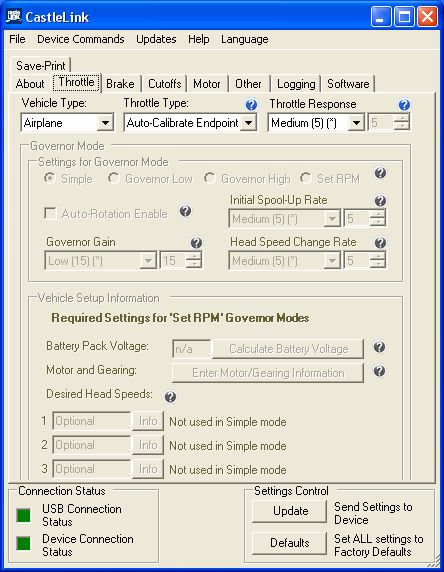Image resolution: width=444 pixels, height=572 pixels.
Task: Switch to the Motor tab
Action: click(206, 84)
